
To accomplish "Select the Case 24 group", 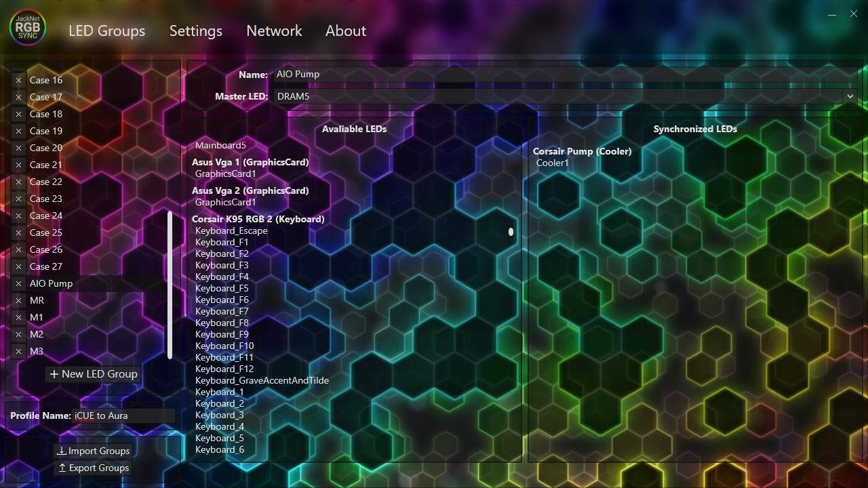I will 46,216.
